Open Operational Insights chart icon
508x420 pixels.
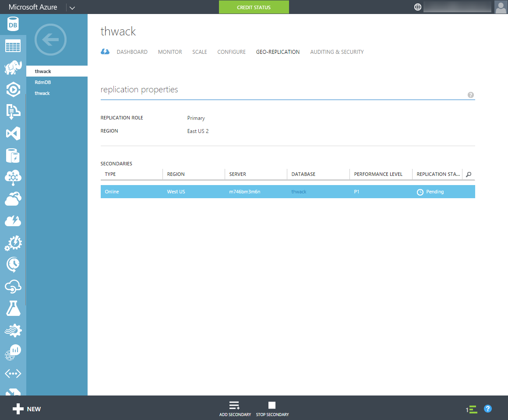13,352
